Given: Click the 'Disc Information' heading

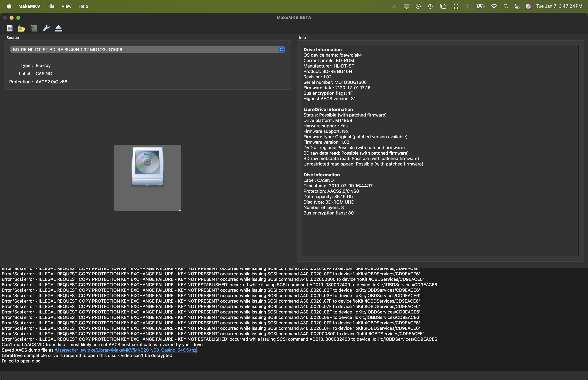Looking at the screenshot, I should [x=322, y=175].
